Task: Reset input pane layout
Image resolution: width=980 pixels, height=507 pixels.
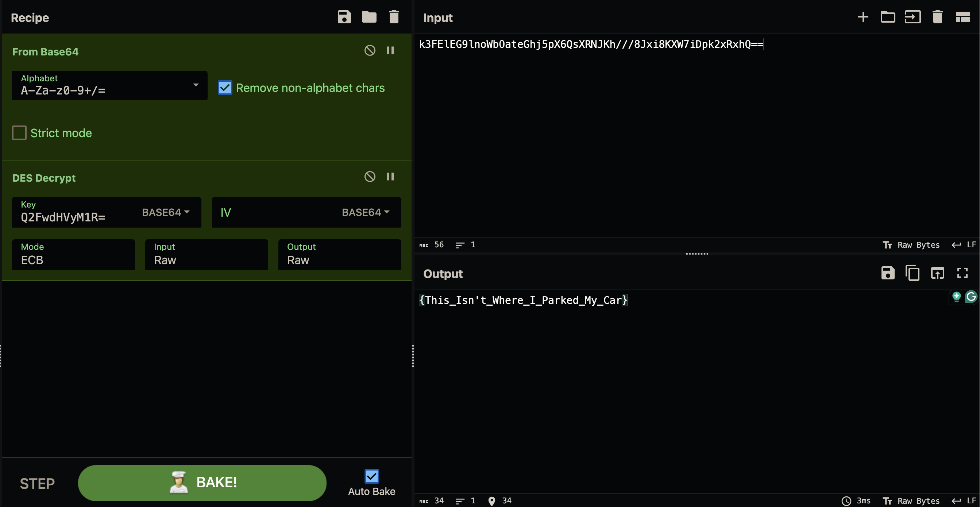Action: (962, 17)
